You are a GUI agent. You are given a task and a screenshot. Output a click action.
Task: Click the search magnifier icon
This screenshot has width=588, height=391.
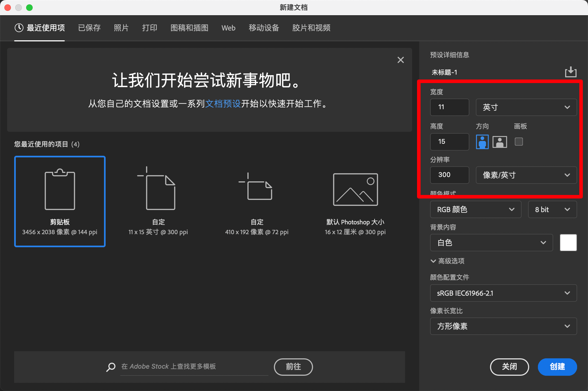point(111,367)
